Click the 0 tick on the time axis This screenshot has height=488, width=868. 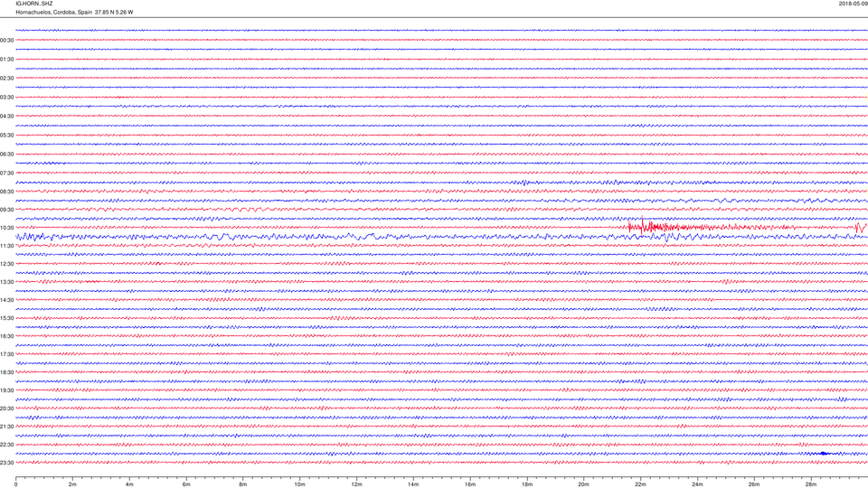click(x=16, y=484)
